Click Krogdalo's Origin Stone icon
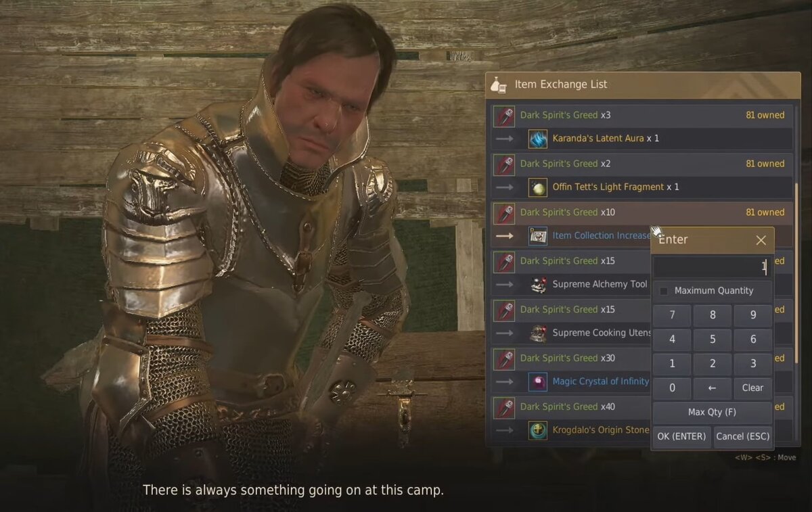Viewport: 812px width, 512px height. tap(538, 431)
